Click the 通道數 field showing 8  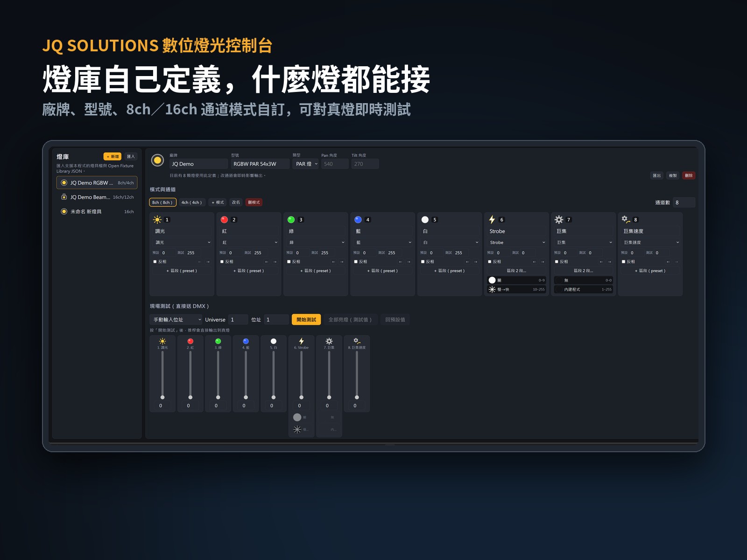(x=684, y=203)
